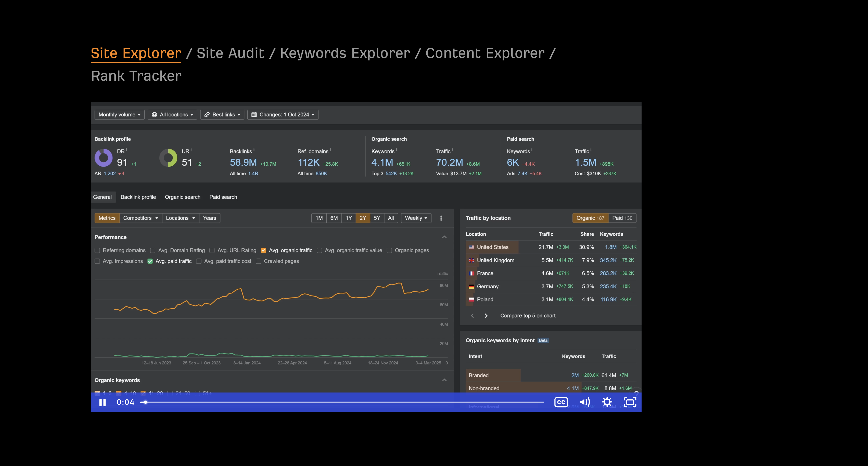Enable Avg. Impressions checkbox
This screenshot has height=466, width=868.
(x=97, y=261)
